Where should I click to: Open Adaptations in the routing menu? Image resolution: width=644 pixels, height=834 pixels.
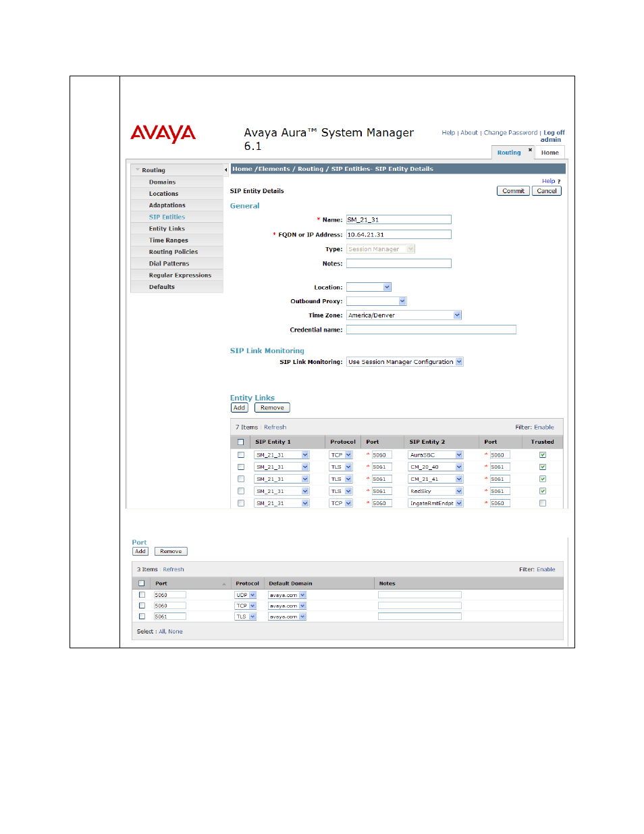click(167, 205)
